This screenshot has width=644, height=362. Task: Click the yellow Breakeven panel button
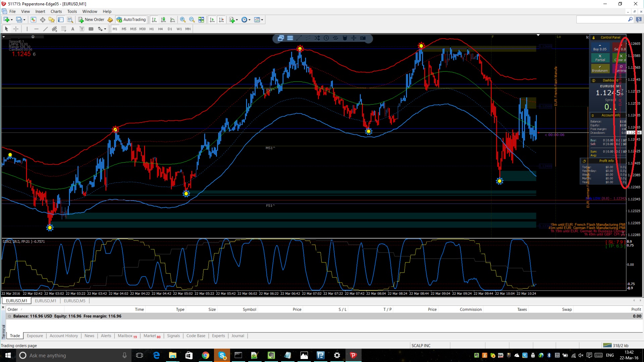click(600, 69)
